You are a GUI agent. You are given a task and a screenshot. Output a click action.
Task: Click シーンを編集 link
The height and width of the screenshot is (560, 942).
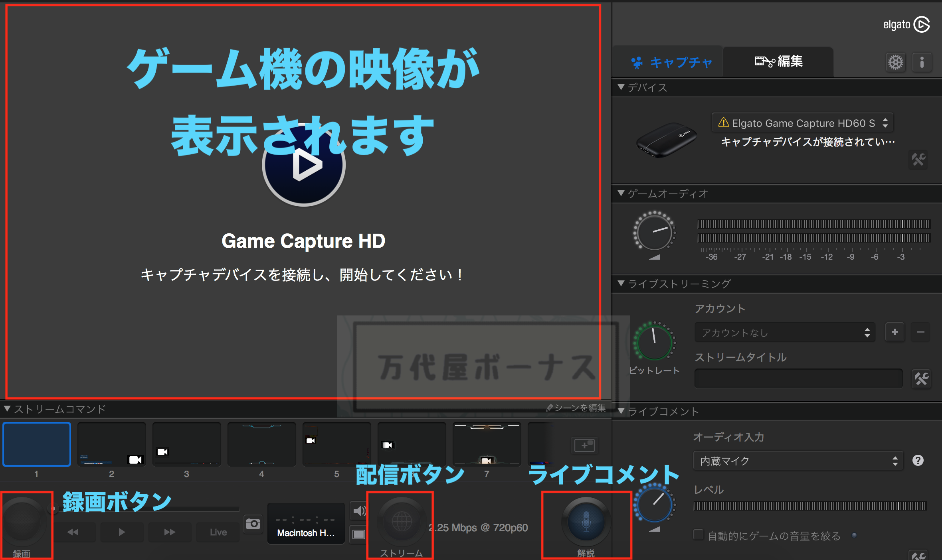pos(576,408)
